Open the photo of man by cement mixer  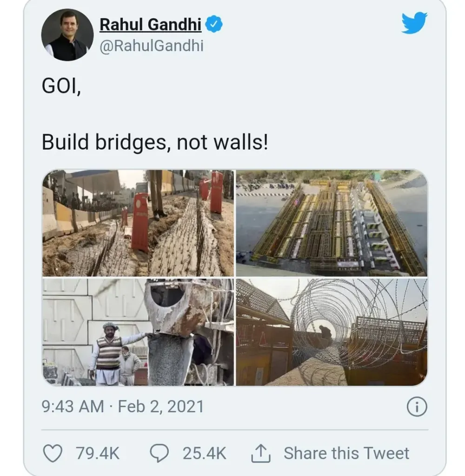(x=138, y=332)
